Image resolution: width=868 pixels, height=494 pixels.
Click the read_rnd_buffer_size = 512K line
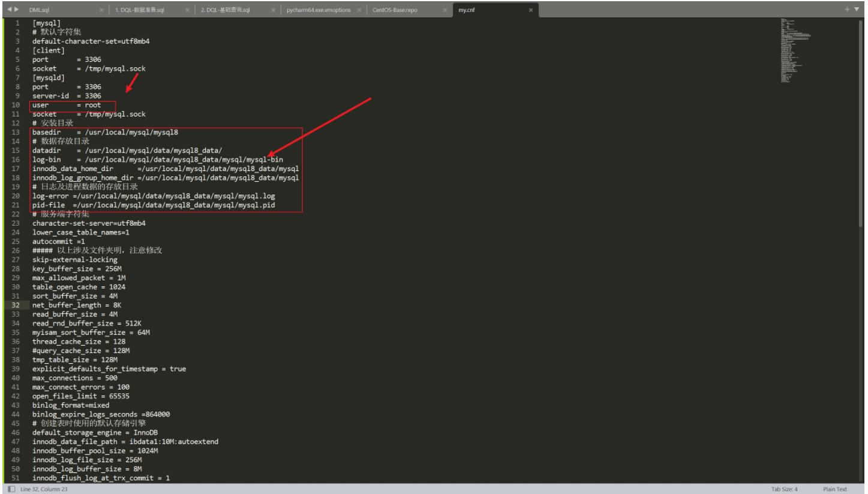click(x=87, y=324)
